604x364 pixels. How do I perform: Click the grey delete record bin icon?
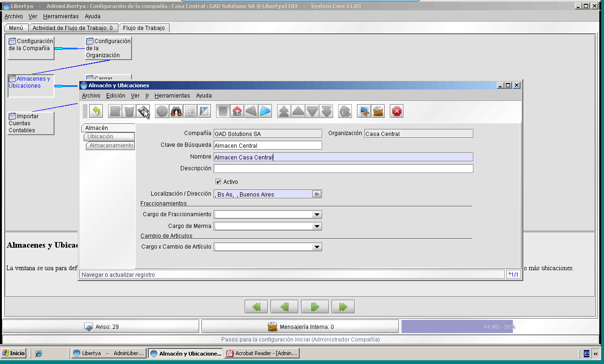[x=129, y=111]
